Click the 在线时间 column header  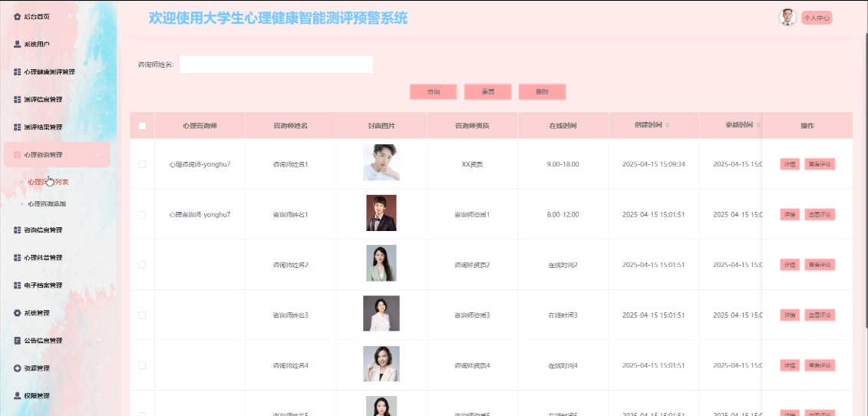(563, 126)
